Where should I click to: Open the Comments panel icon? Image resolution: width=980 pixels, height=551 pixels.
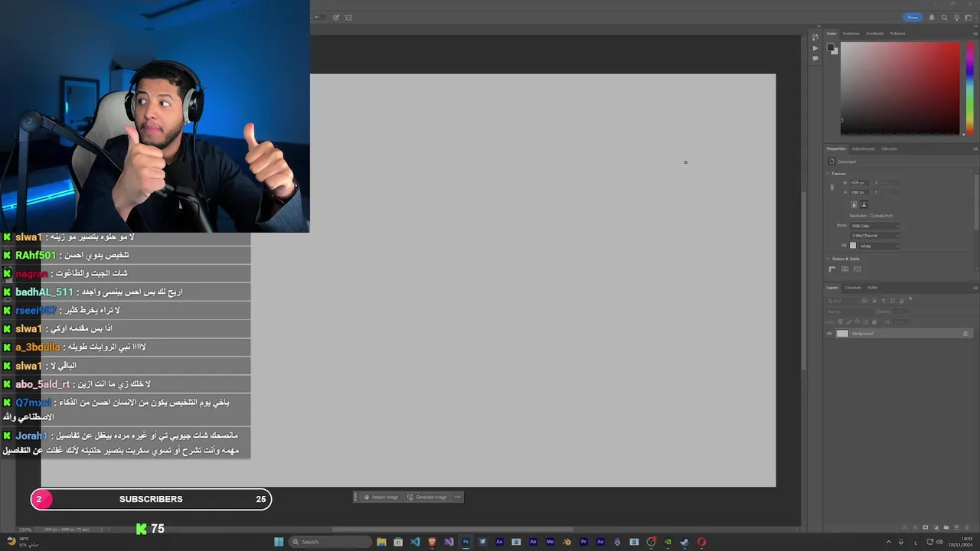pyautogui.click(x=815, y=58)
